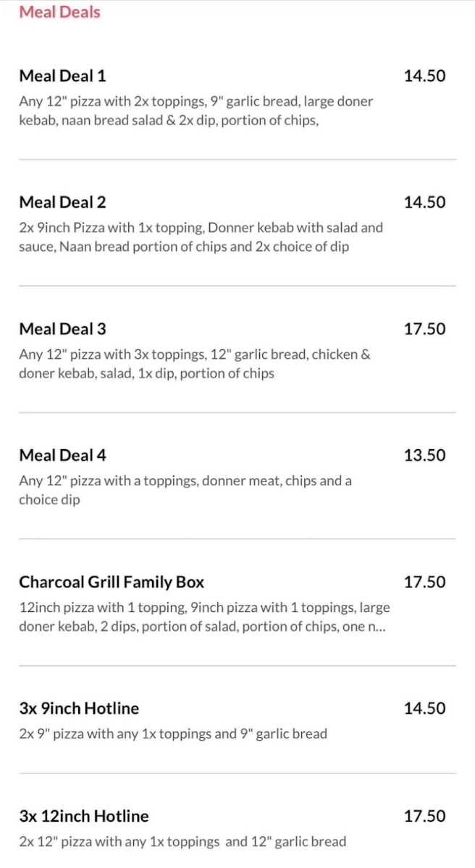Tap the 17.50 price for Meal Deal 3
This screenshot has width=475, height=868.
pos(424,329)
